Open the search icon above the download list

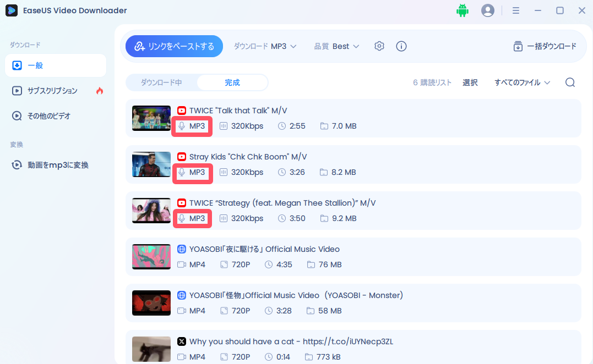click(570, 82)
